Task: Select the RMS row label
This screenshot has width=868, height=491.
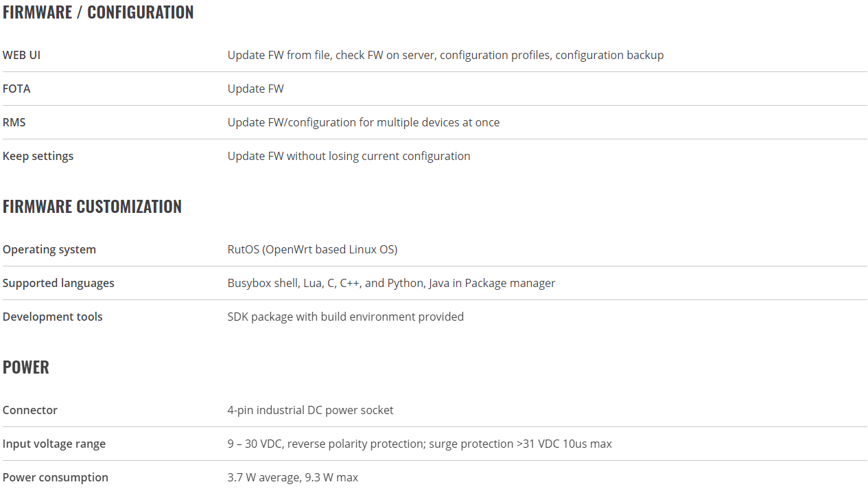Action: pos(14,122)
